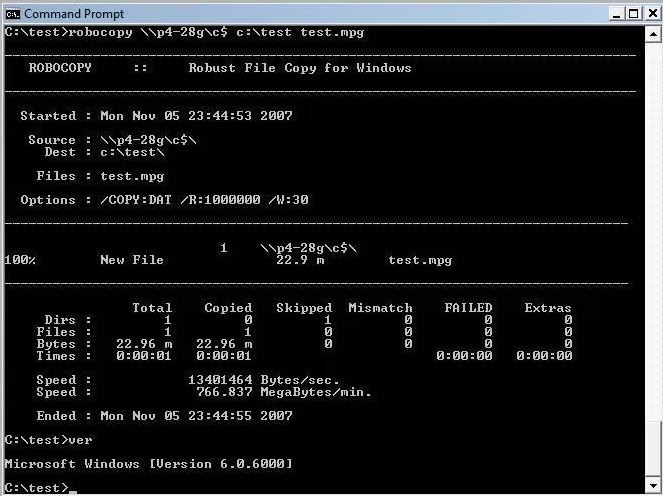Viewport: 663px width, 496px height.
Task: Click the 'Total' column header
Action: (x=152, y=308)
